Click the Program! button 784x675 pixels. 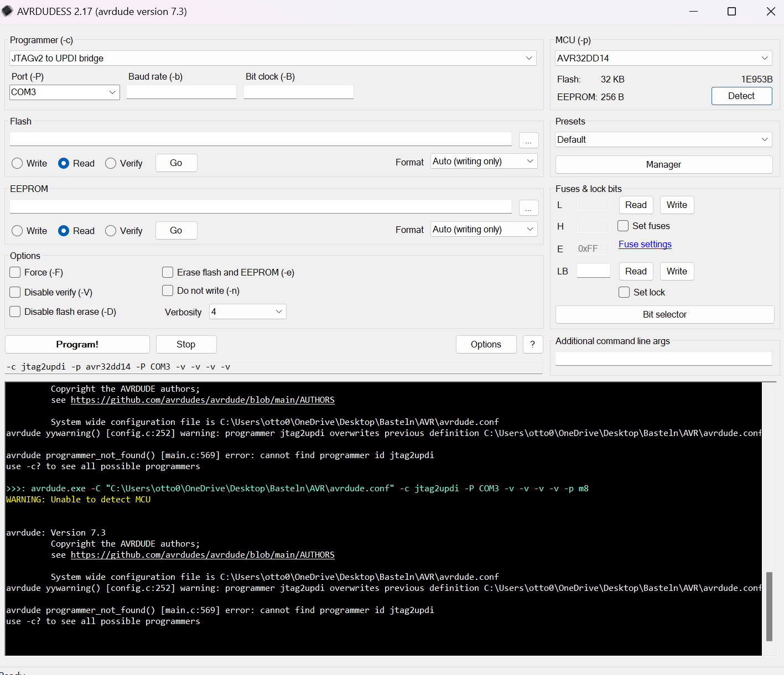click(x=77, y=344)
